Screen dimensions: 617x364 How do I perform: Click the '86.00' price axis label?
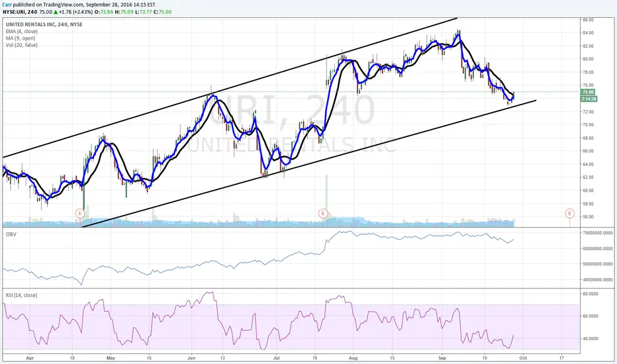pos(589,20)
